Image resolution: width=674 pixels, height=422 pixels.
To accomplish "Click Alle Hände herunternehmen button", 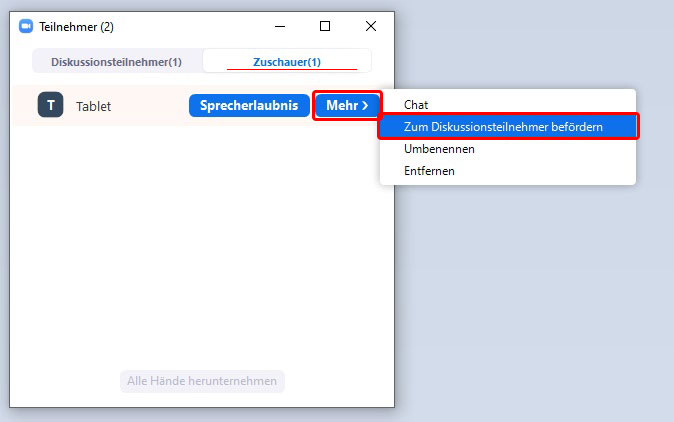I will [202, 381].
